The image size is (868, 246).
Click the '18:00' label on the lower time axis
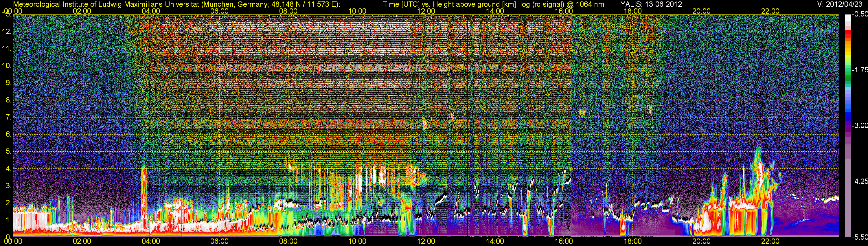633,242
